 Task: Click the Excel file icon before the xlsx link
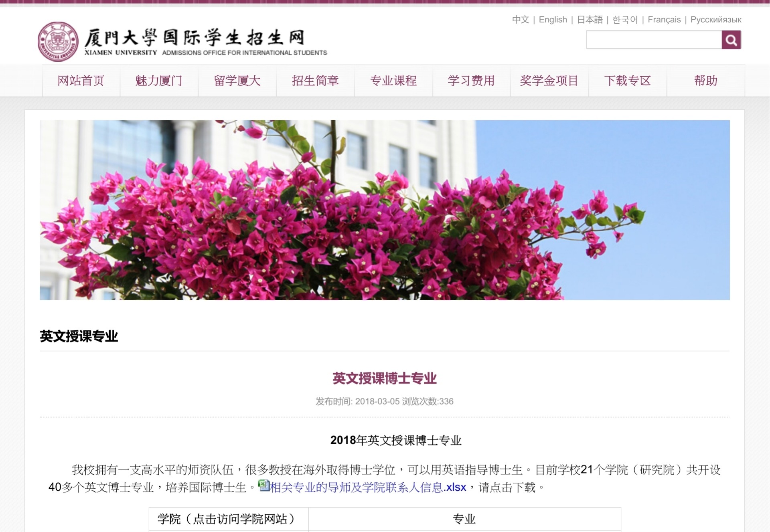point(263,485)
